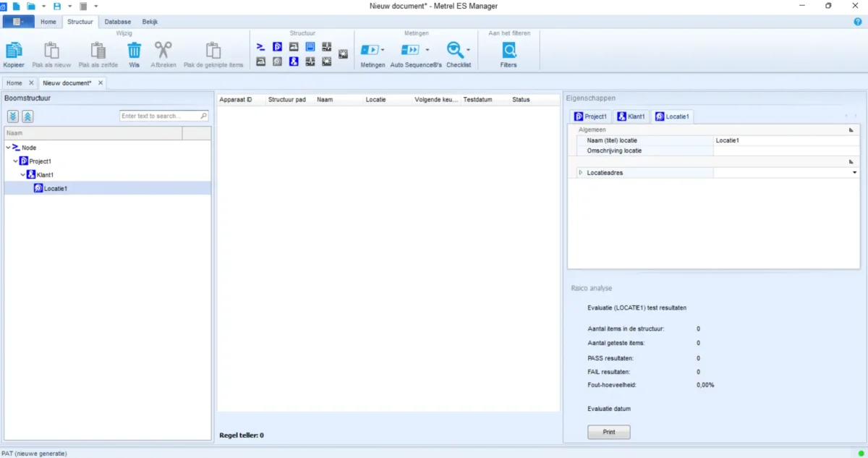Select Locatie1 in the tree
This screenshot has width=868, height=458.
(55, 188)
